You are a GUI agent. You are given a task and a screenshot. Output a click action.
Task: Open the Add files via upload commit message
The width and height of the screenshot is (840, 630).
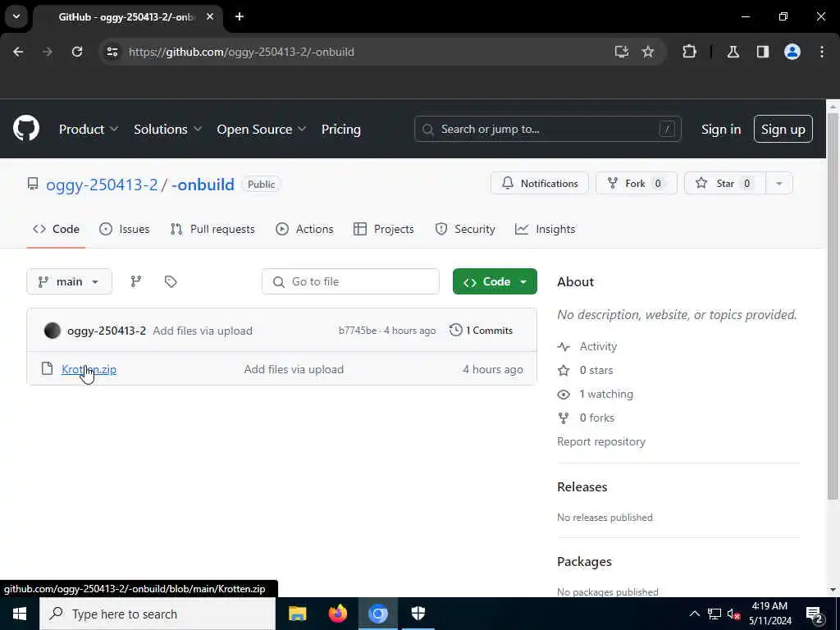click(203, 331)
